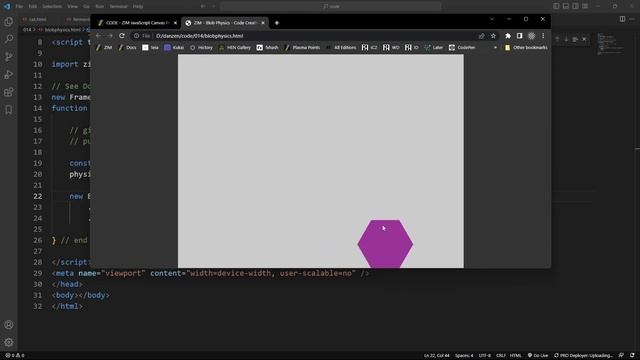
Task: Change the CRLF end of line sequence
Action: tap(501, 356)
